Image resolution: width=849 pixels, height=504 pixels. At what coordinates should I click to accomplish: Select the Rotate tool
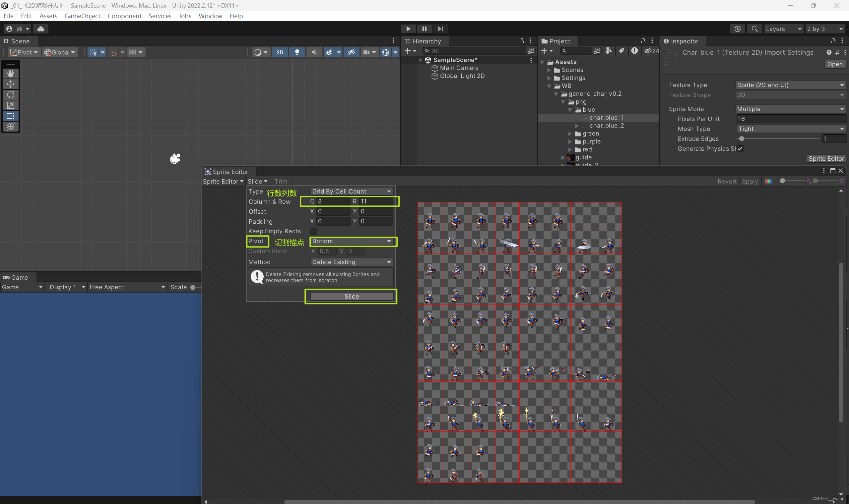11,95
